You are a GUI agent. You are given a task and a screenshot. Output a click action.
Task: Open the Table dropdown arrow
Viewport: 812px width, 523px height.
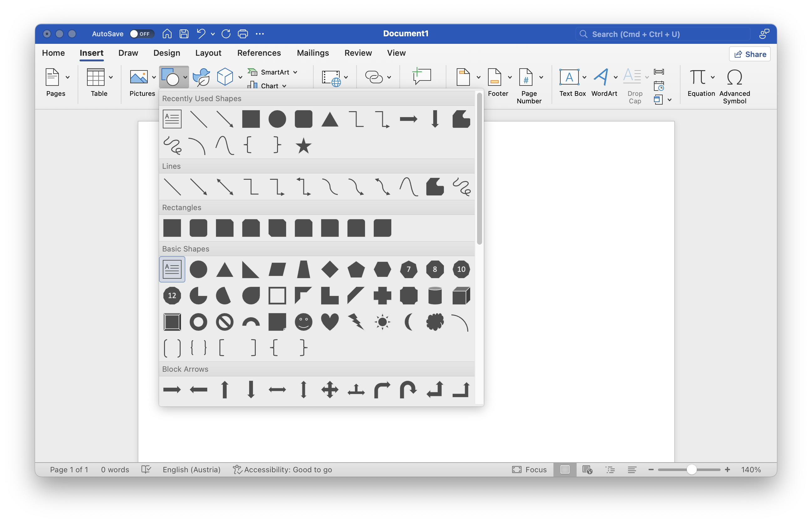click(x=111, y=77)
